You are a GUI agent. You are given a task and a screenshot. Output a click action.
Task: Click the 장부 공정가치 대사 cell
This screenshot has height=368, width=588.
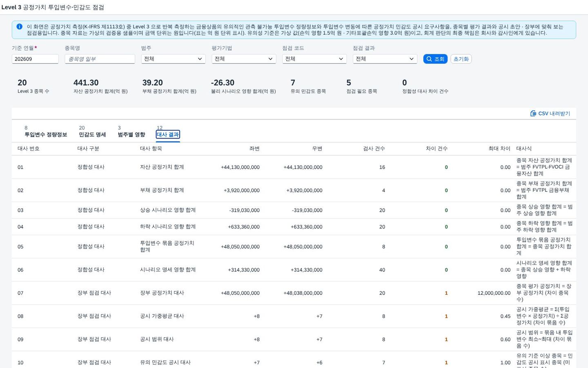pos(162,293)
